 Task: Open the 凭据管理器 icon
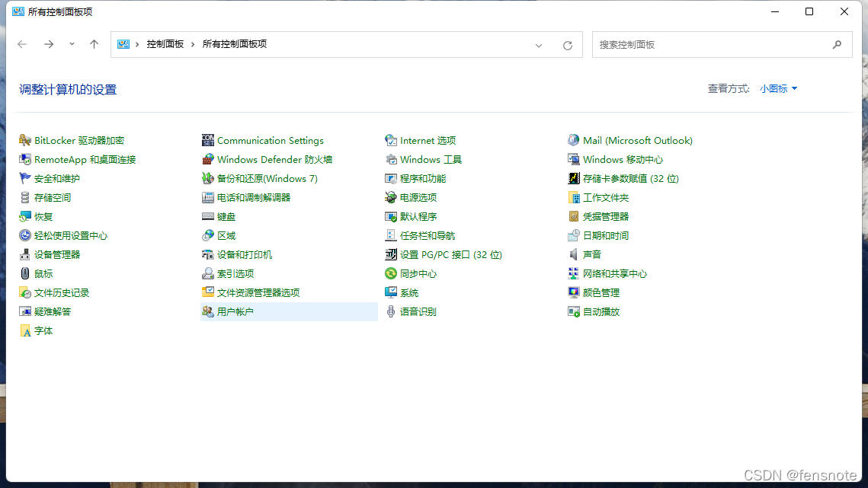(574, 216)
